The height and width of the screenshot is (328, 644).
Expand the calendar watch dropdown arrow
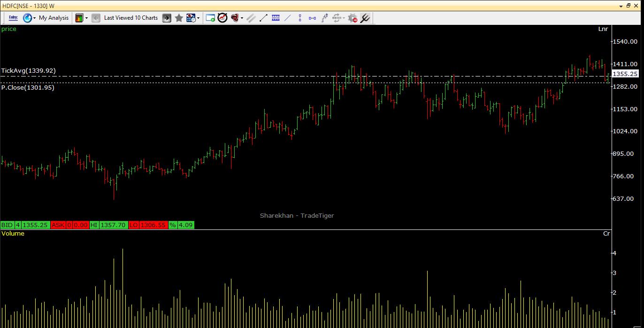point(199,18)
